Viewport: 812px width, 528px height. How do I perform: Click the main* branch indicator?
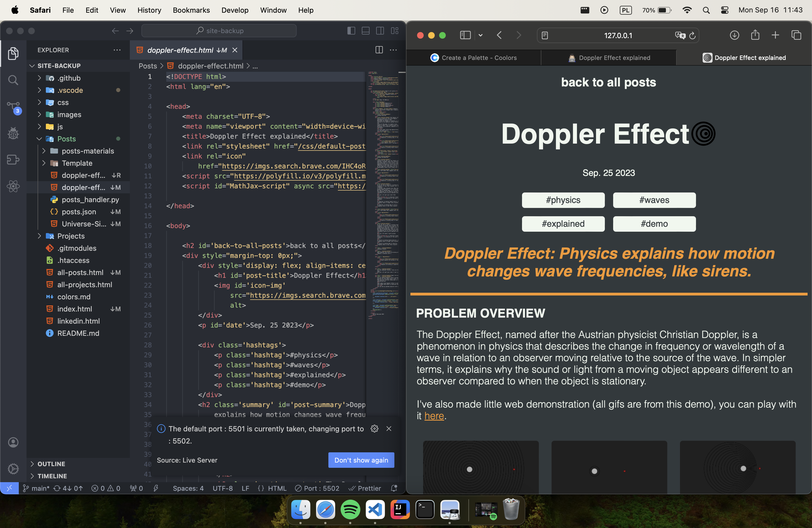tap(36, 488)
